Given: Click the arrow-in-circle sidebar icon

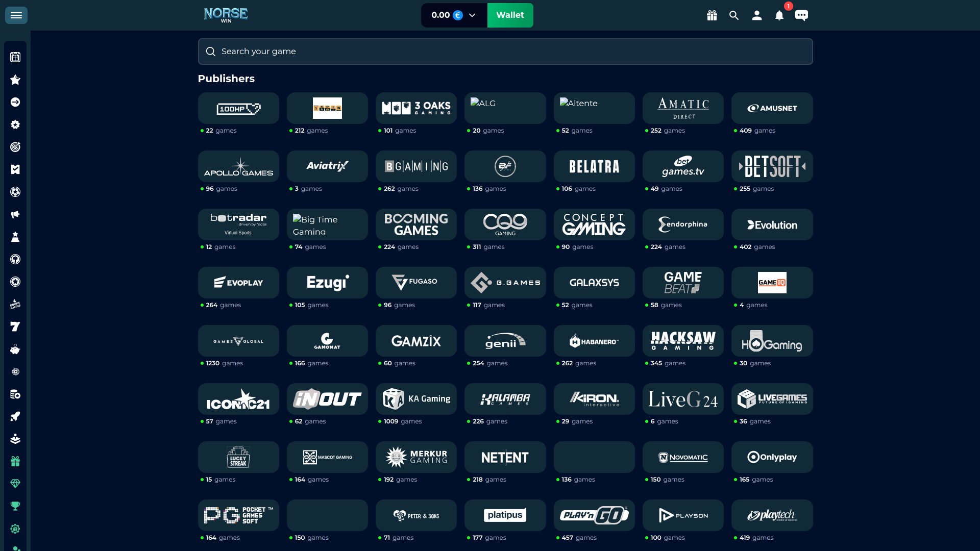Looking at the screenshot, I should (15, 102).
